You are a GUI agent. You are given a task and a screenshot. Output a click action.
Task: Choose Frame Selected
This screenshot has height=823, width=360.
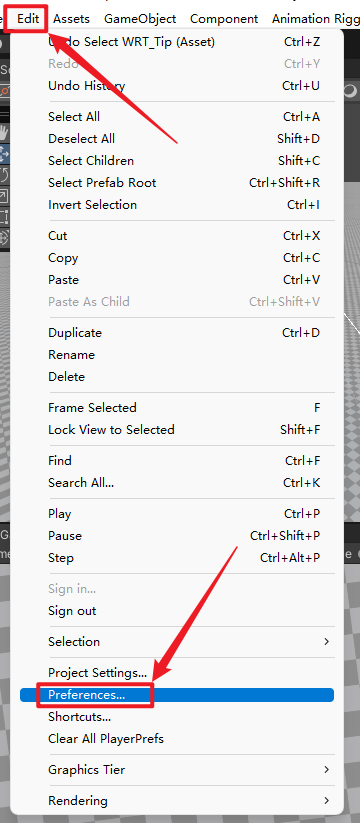tap(177, 407)
